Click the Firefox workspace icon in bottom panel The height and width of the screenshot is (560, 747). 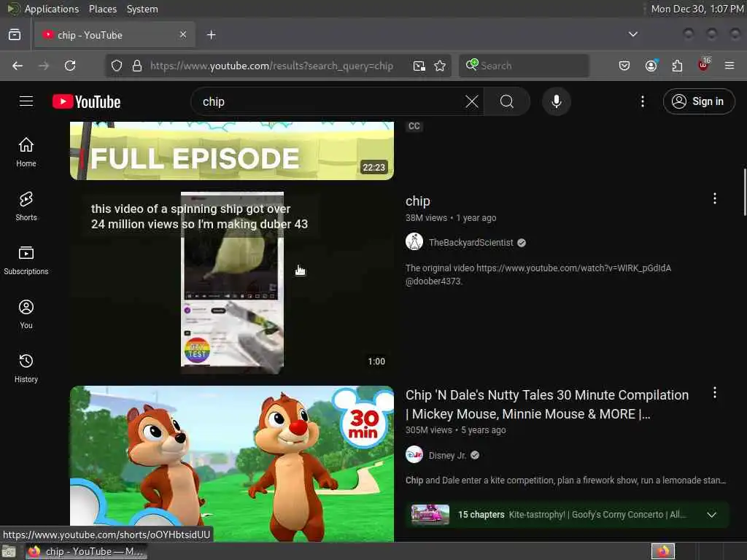pyautogui.click(x=663, y=551)
